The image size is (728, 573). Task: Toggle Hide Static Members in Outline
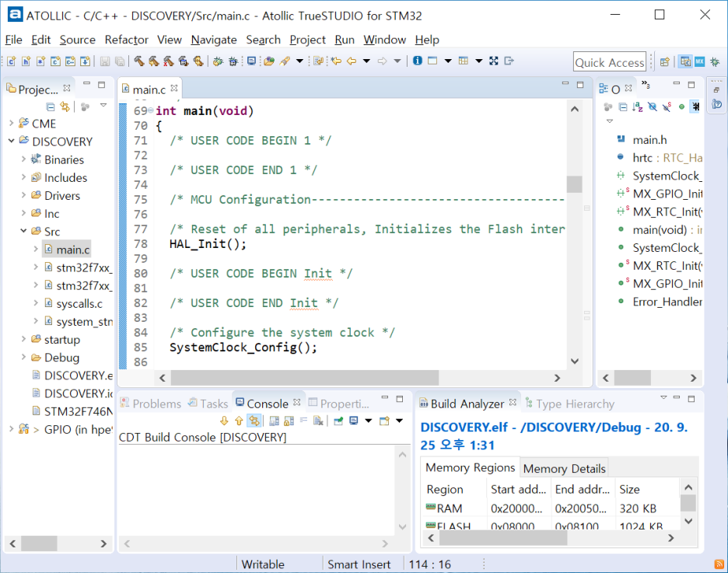click(x=667, y=107)
